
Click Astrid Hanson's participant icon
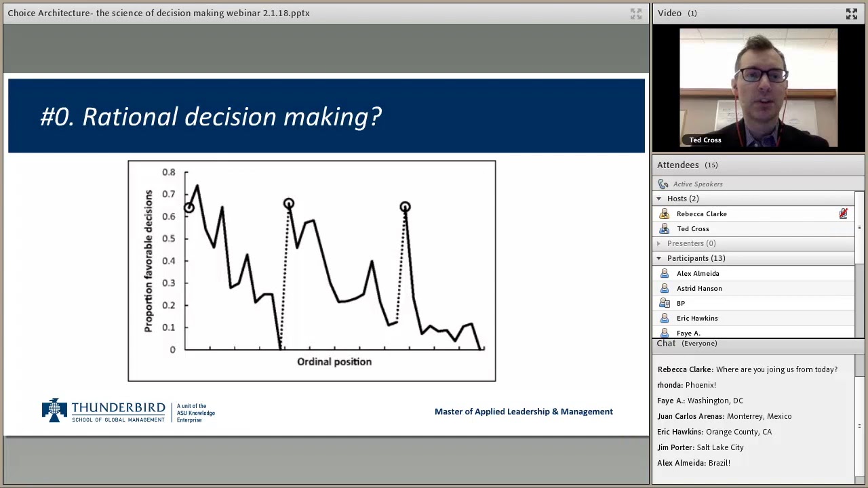[665, 288]
